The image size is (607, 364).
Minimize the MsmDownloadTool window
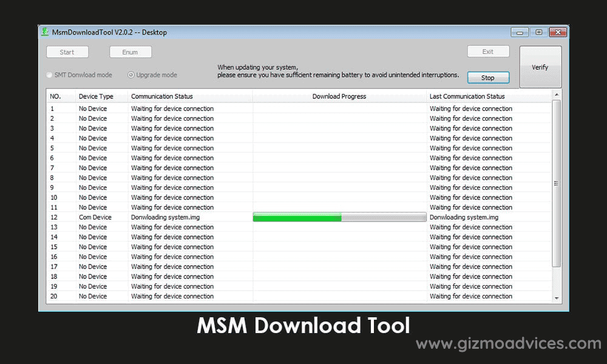click(520, 32)
